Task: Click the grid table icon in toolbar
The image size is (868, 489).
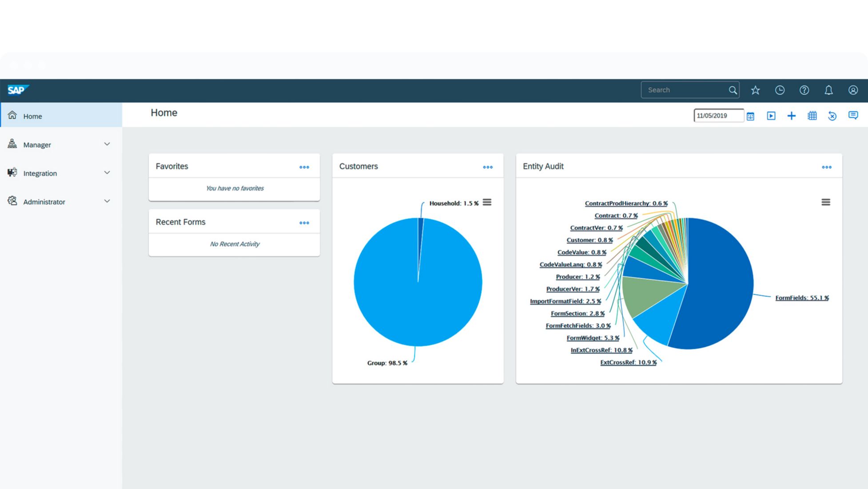Action: click(x=812, y=116)
